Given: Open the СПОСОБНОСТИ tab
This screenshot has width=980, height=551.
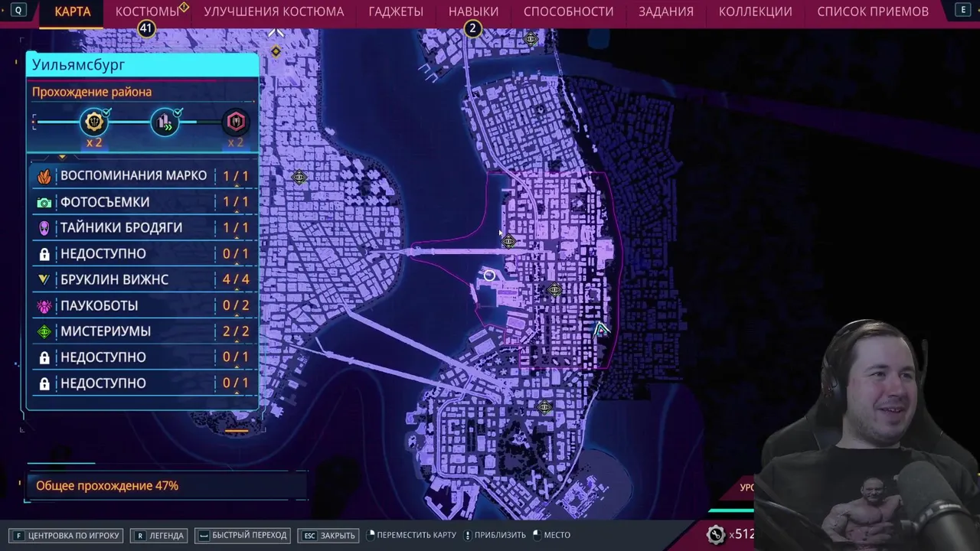Looking at the screenshot, I should point(568,11).
